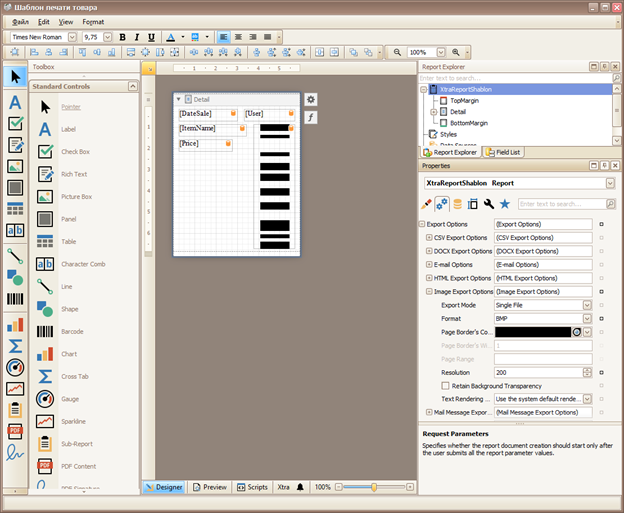Image resolution: width=624 pixels, height=513 pixels.
Task: Show Data properties database icon
Action: [x=458, y=204]
